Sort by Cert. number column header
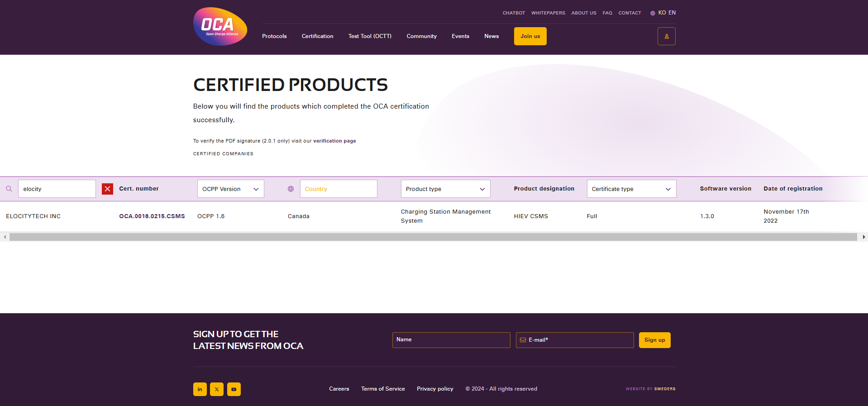Screen dimensions: 868x406 tap(139, 189)
